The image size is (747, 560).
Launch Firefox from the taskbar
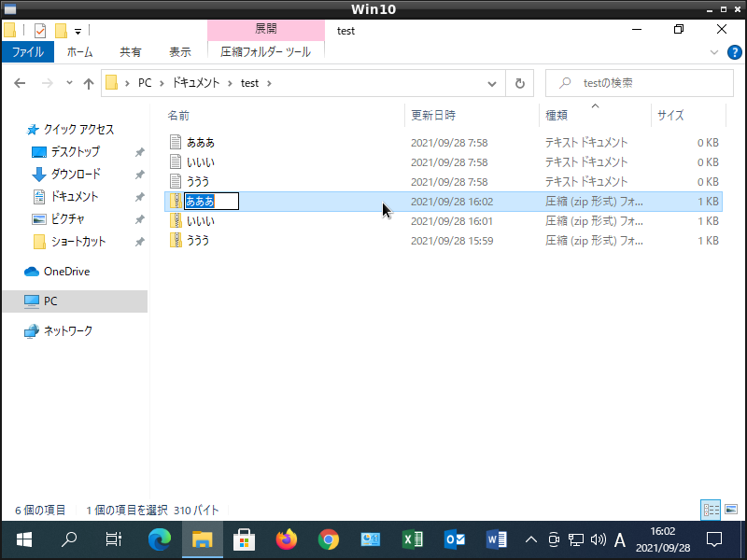point(287,539)
